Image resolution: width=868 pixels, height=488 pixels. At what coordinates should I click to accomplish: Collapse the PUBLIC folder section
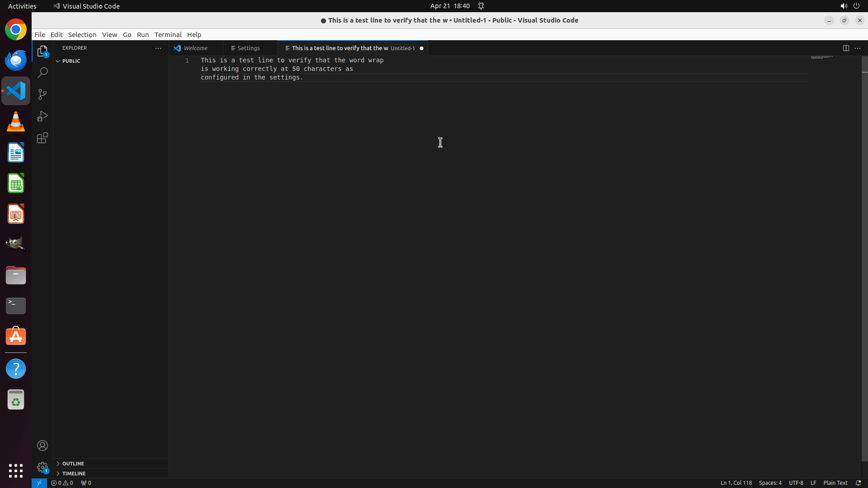[x=71, y=61]
